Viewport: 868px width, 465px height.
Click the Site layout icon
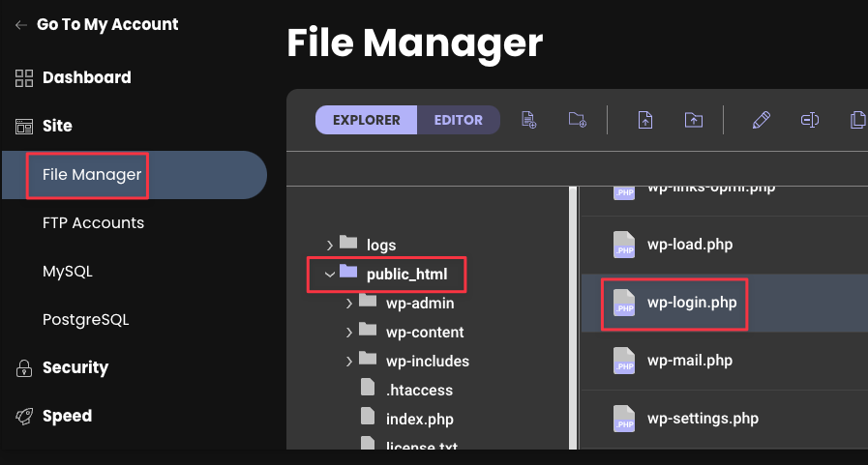tap(24, 127)
